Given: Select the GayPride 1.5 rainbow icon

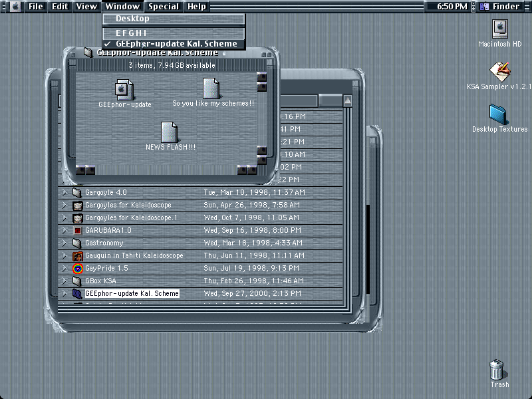Looking at the screenshot, I should pyautogui.click(x=78, y=269).
